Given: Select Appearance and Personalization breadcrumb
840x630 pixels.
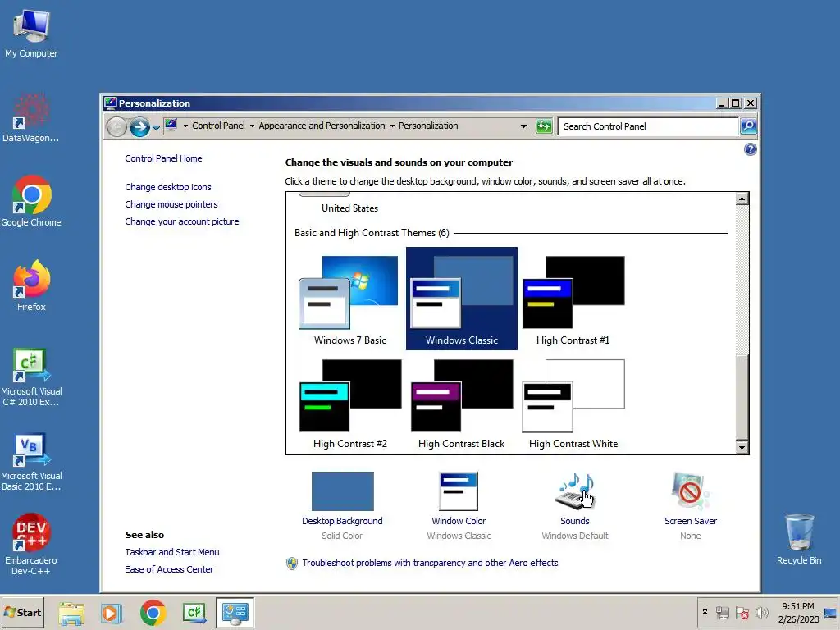Looking at the screenshot, I should click(322, 126).
